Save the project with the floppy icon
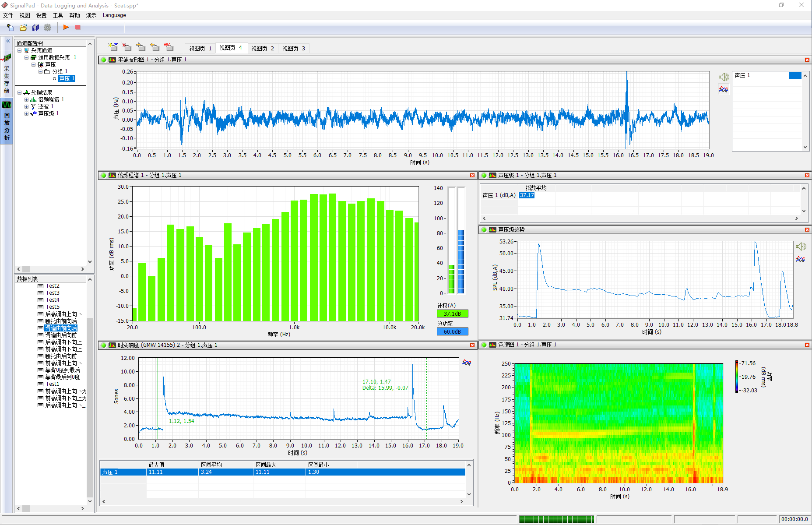This screenshot has height=525, width=812. pyautogui.click(x=35, y=28)
